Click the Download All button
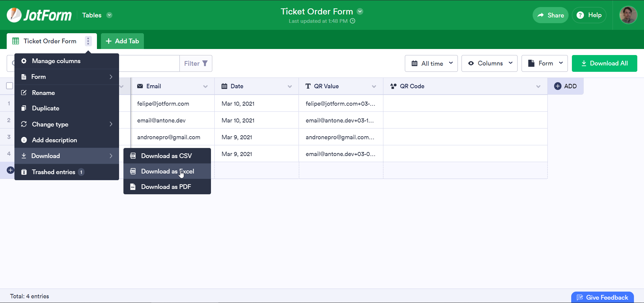The width and height of the screenshot is (644, 303). 604,63
